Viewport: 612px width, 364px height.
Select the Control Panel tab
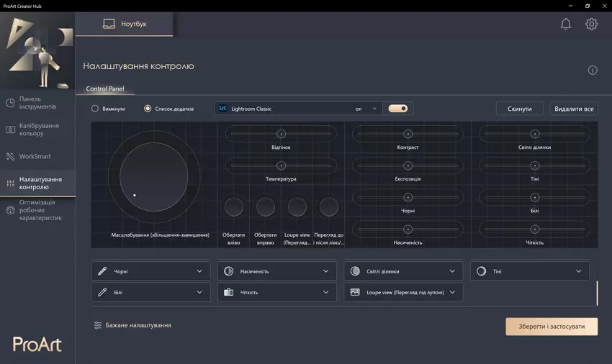pyautogui.click(x=105, y=88)
